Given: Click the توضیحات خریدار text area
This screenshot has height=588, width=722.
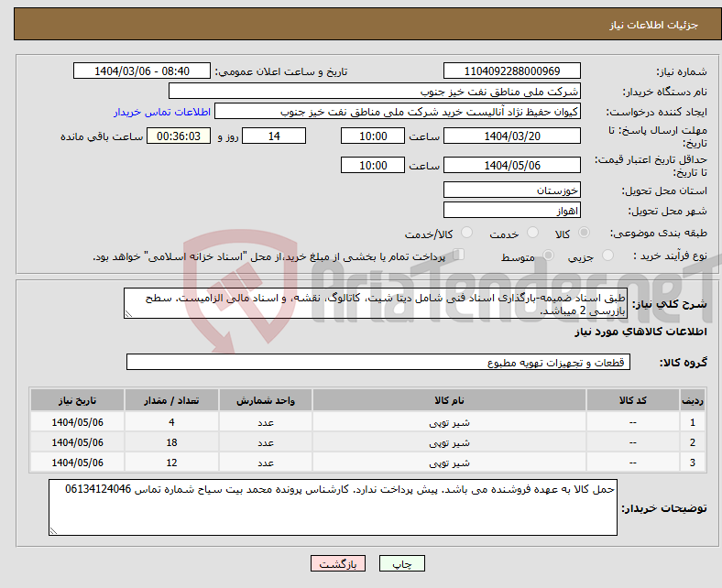Looking at the screenshot, I should [334, 508].
